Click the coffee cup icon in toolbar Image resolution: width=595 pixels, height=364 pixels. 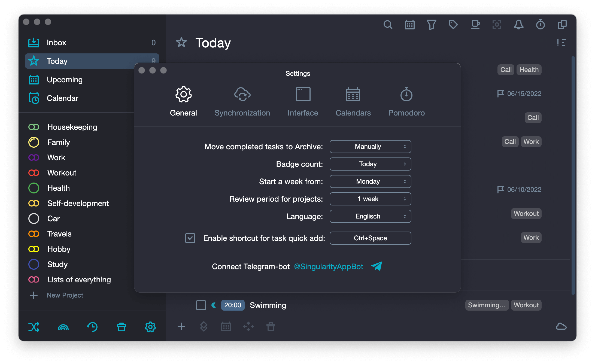[475, 25]
